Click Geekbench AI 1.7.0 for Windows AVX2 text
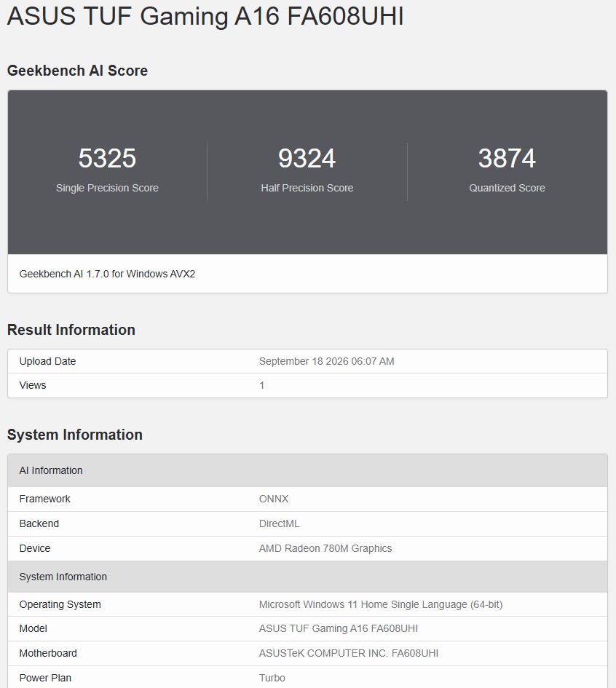616x688 pixels. point(107,274)
